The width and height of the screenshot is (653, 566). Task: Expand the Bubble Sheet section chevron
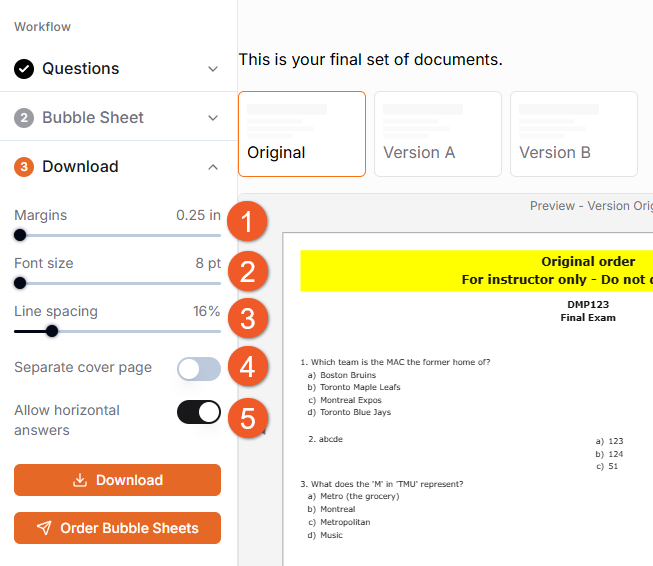(212, 118)
